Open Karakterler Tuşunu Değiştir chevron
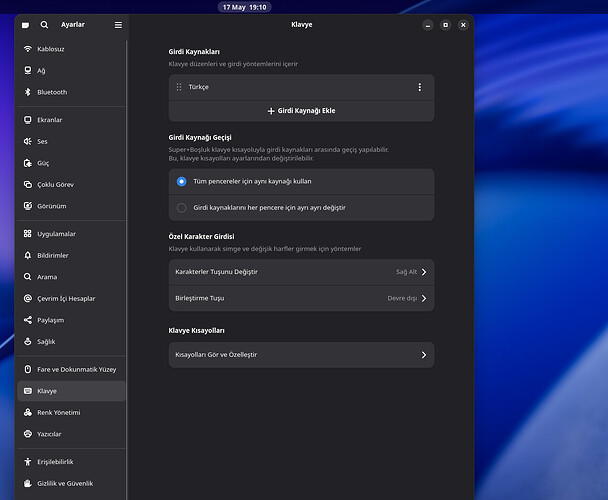Viewport: 608px width, 500px height. [x=424, y=272]
